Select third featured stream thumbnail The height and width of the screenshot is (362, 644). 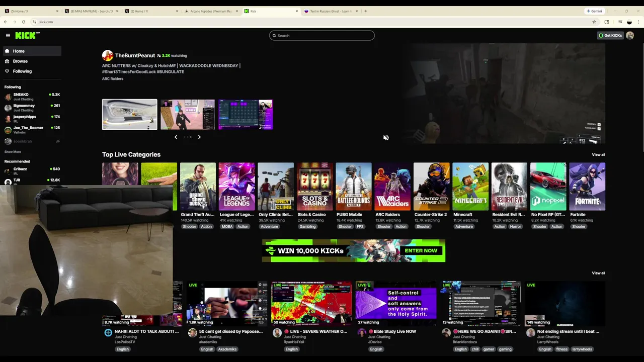pyautogui.click(x=246, y=114)
